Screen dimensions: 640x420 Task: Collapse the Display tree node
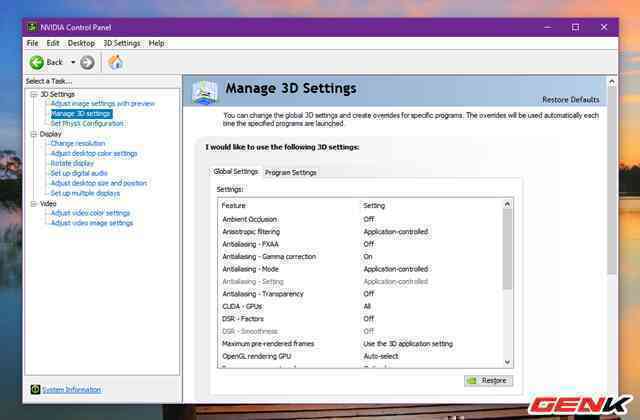[34, 134]
